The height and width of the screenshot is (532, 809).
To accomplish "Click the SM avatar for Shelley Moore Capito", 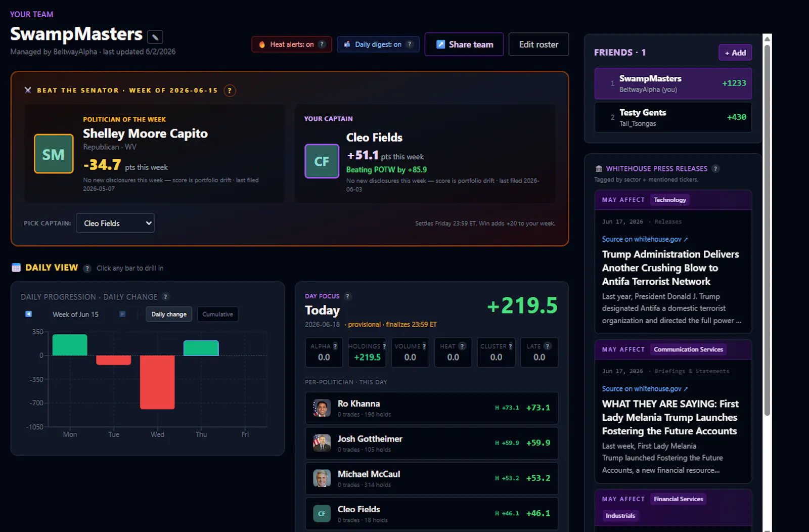I will pyautogui.click(x=54, y=154).
